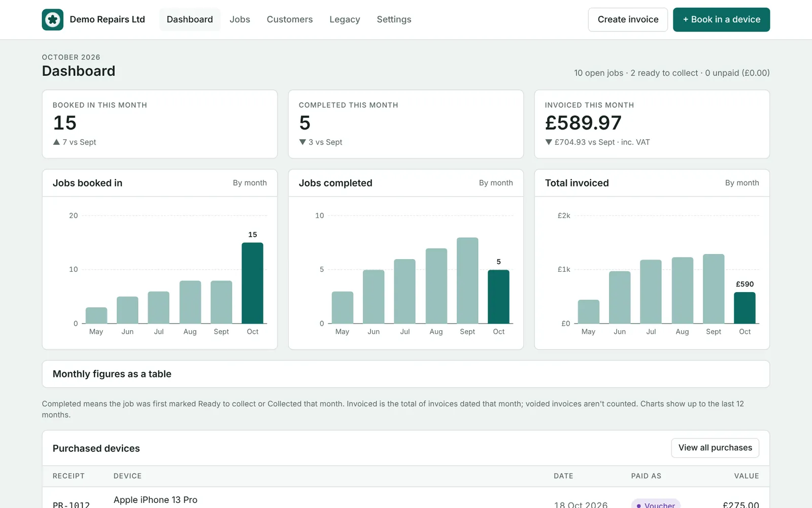Click the £590 label above Oct bar
This screenshot has height=508, width=812.
(745, 284)
